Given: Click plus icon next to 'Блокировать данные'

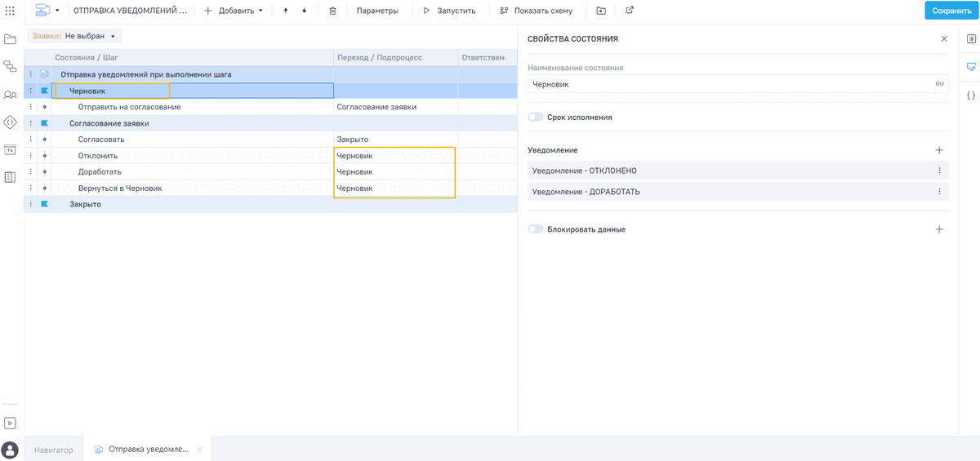Looking at the screenshot, I should coord(939,229).
